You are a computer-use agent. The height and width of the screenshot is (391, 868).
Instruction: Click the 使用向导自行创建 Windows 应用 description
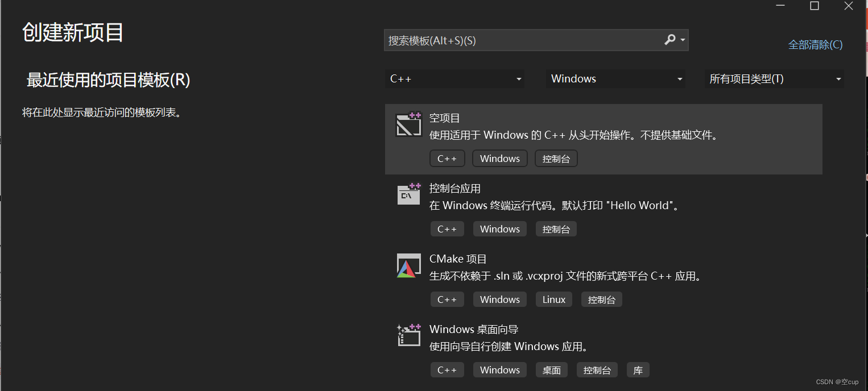point(509,347)
